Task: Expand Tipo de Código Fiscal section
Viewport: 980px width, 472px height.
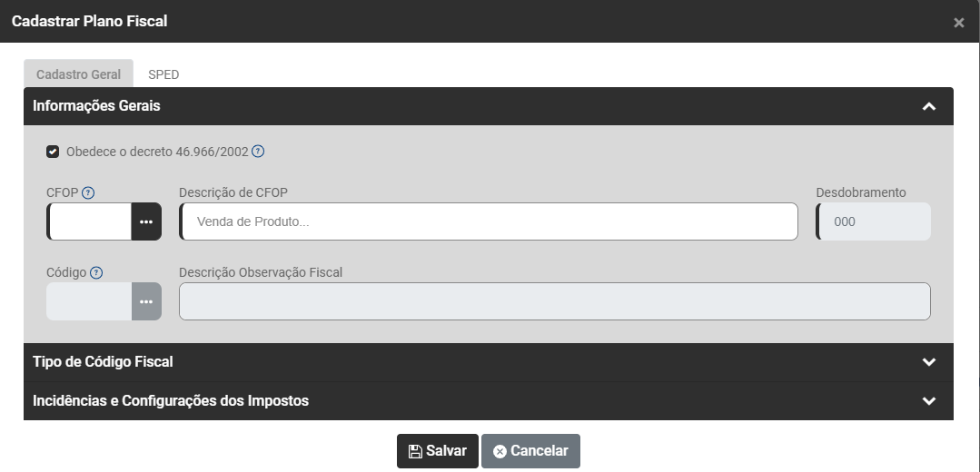Action: (928, 362)
